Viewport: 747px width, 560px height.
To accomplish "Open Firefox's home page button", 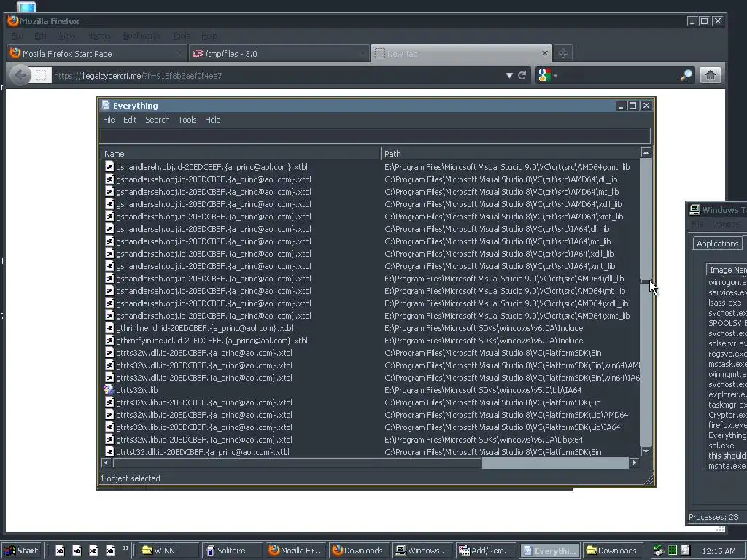I will (711, 75).
